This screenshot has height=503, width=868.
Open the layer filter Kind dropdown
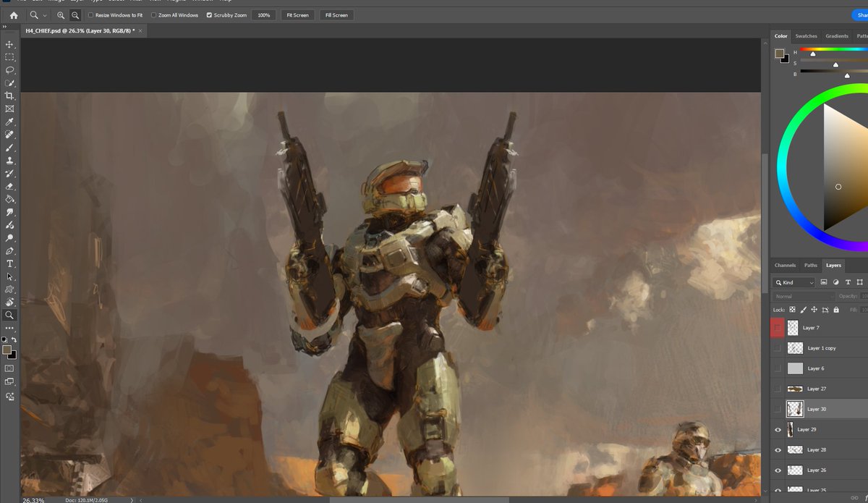tap(793, 282)
